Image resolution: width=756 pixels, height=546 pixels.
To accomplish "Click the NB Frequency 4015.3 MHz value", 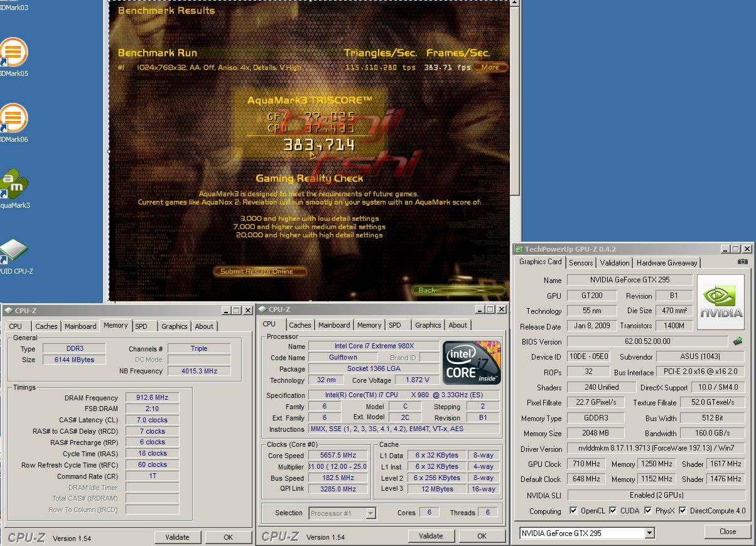I will [199, 372].
